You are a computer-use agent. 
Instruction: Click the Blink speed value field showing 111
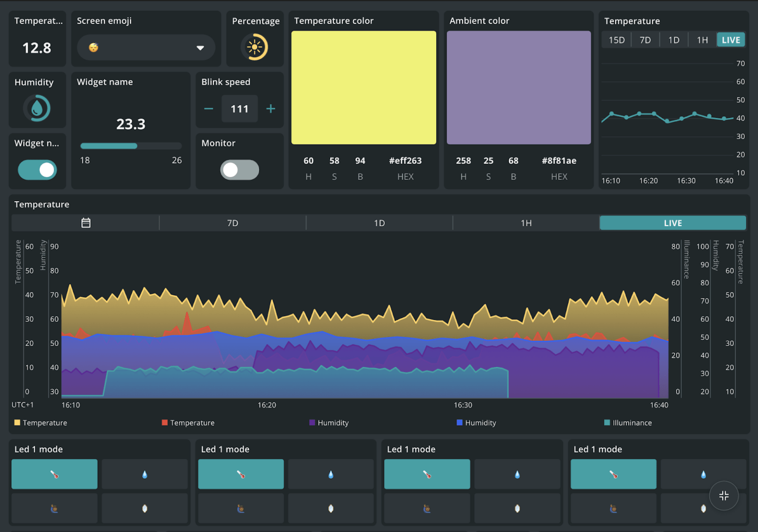click(240, 108)
